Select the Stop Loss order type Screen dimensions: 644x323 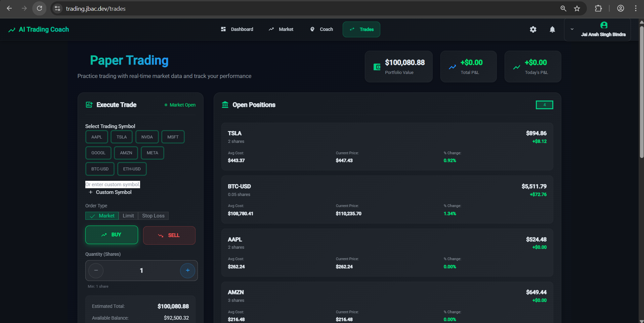tap(153, 216)
